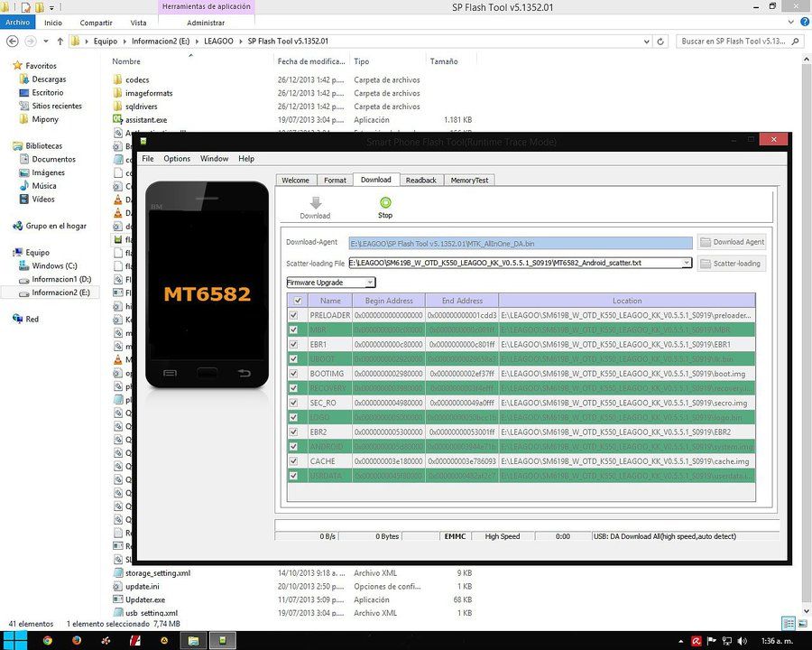Uncheck the MBR partition checkbox
Screen dimensions: 812x650
tap(293, 330)
